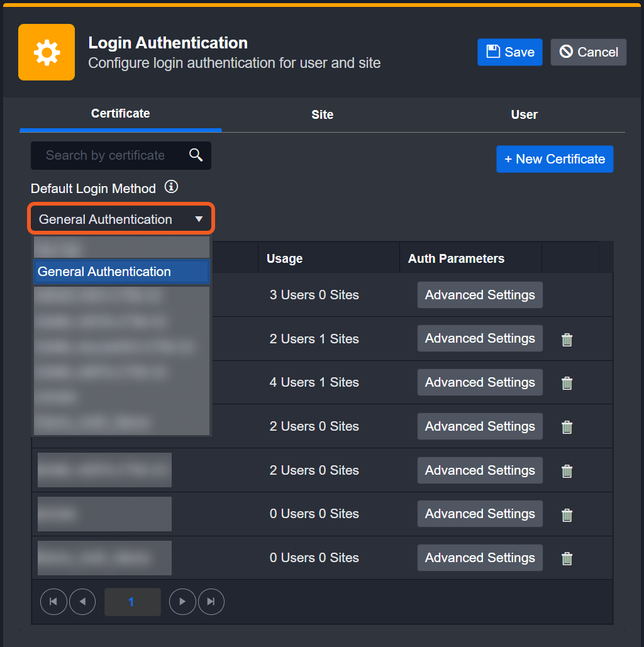
Task: Select General Authentication from the dropdown list
Action: point(121,272)
